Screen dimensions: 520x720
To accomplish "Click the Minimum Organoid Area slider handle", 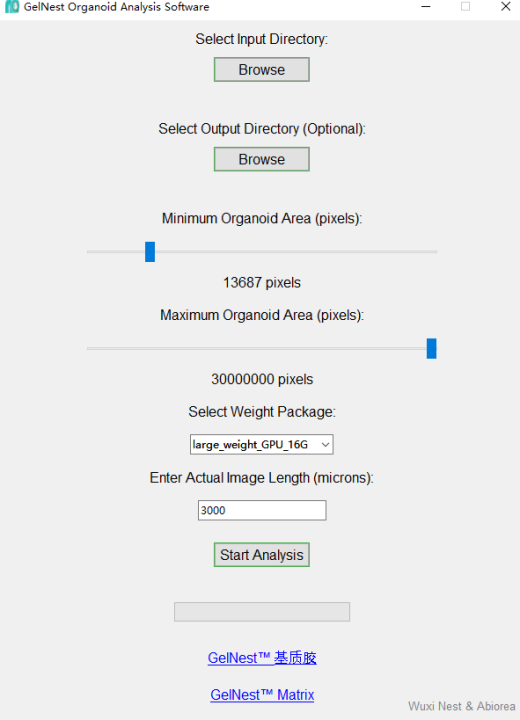I will (x=150, y=252).
